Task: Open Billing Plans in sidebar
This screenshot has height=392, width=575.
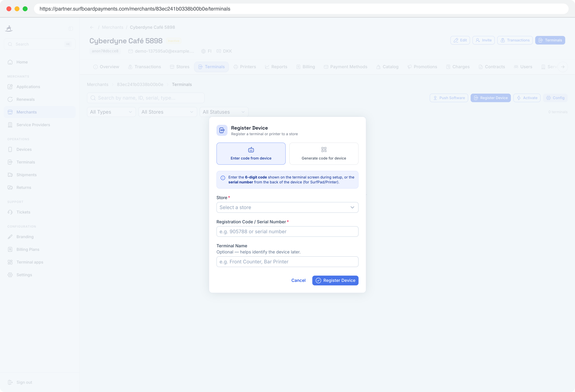Action: (x=40, y=249)
